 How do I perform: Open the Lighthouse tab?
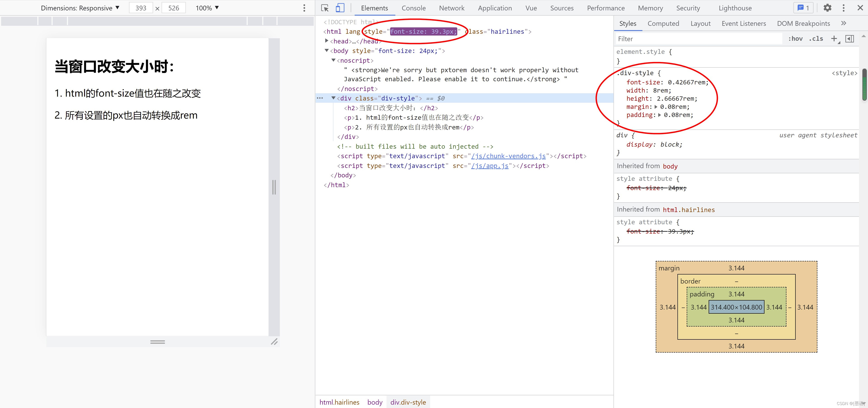click(735, 8)
